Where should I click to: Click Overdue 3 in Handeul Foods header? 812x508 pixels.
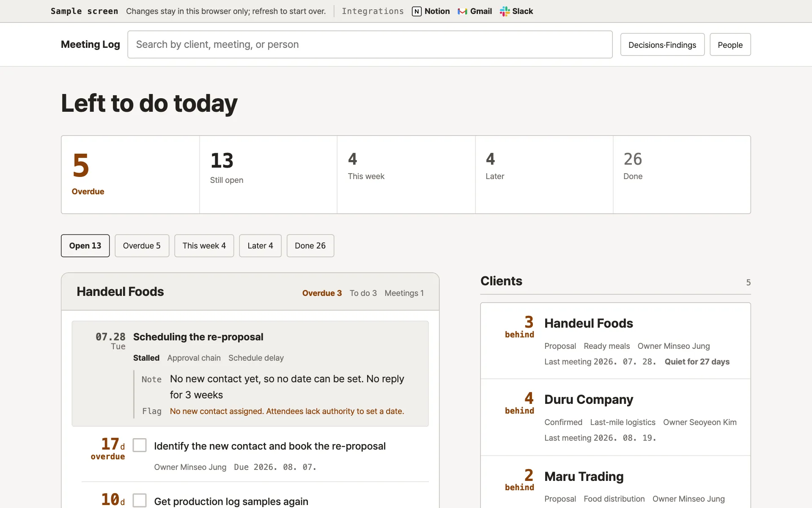point(322,293)
